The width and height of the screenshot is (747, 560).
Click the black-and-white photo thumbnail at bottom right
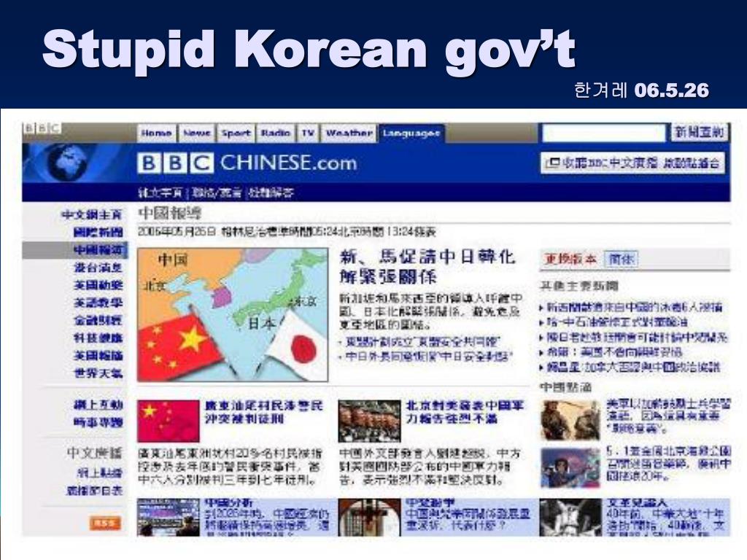(570, 518)
